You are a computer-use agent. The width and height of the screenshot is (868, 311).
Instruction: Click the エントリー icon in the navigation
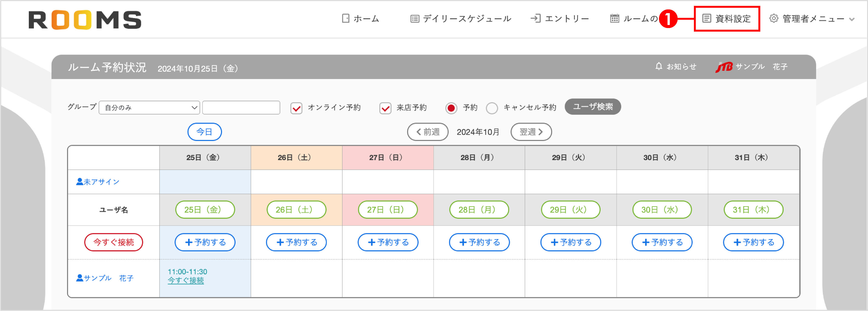tap(536, 19)
